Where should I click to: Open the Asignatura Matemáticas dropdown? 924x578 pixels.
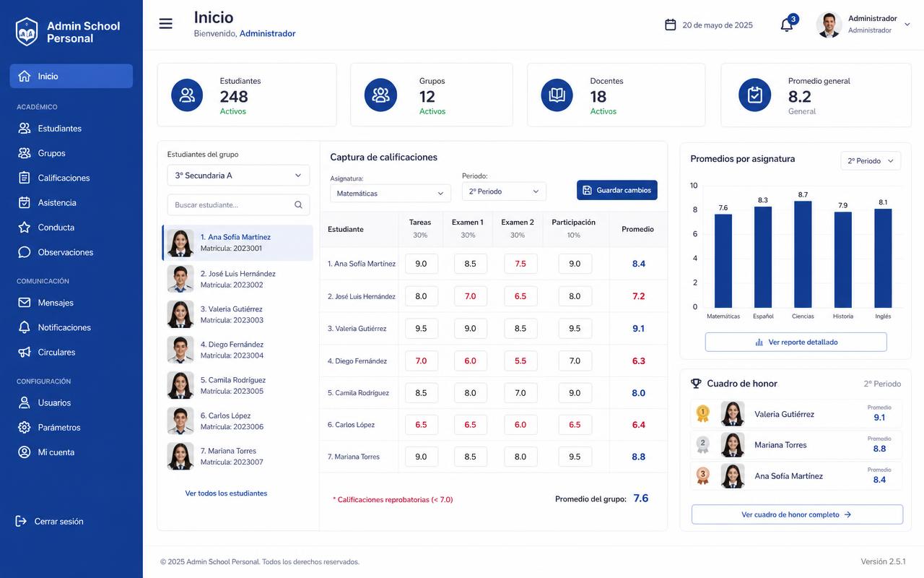click(391, 193)
